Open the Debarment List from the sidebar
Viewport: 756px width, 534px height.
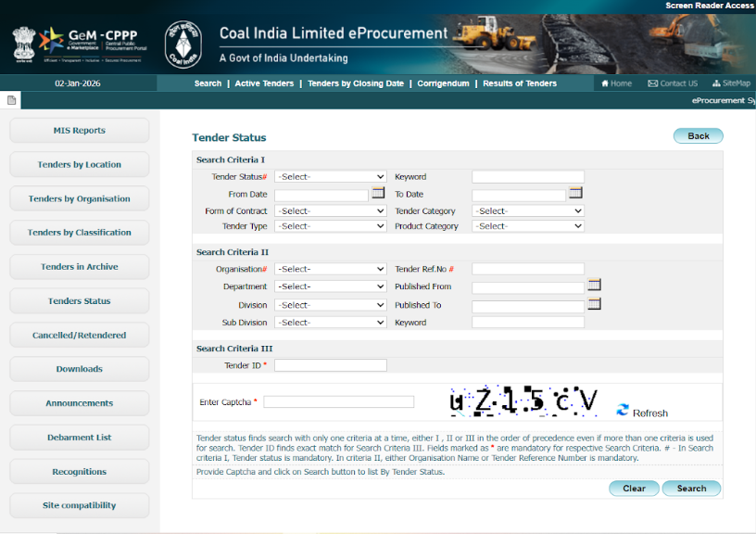click(79, 437)
